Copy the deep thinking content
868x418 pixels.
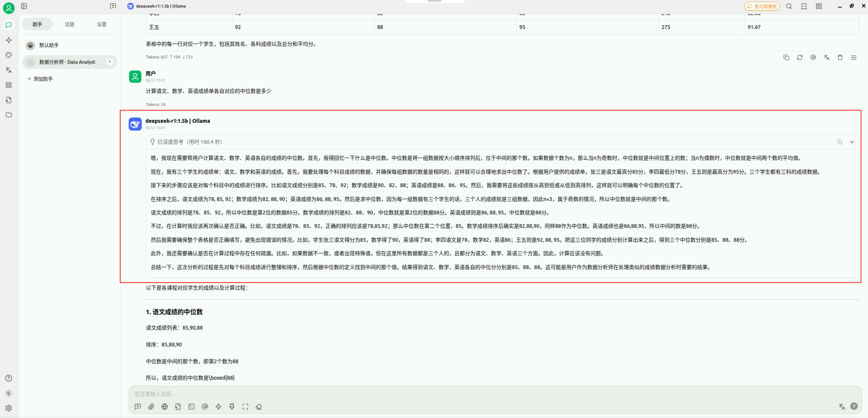839,142
